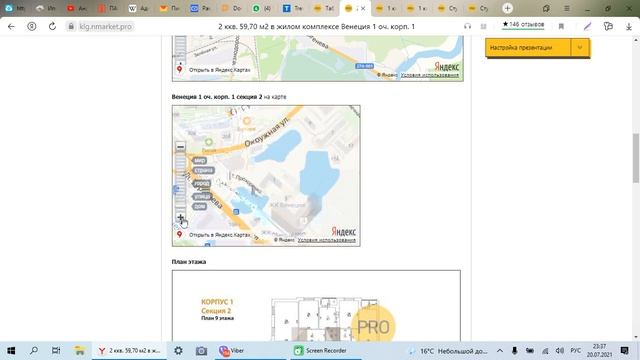Switch to the 'Таб' tab left of active

pos(324,8)
